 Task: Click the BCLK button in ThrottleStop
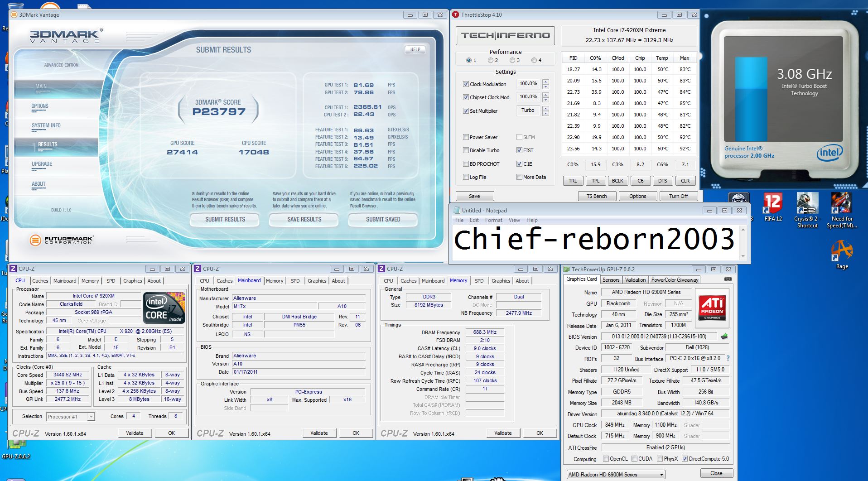(x=617, y=181)
